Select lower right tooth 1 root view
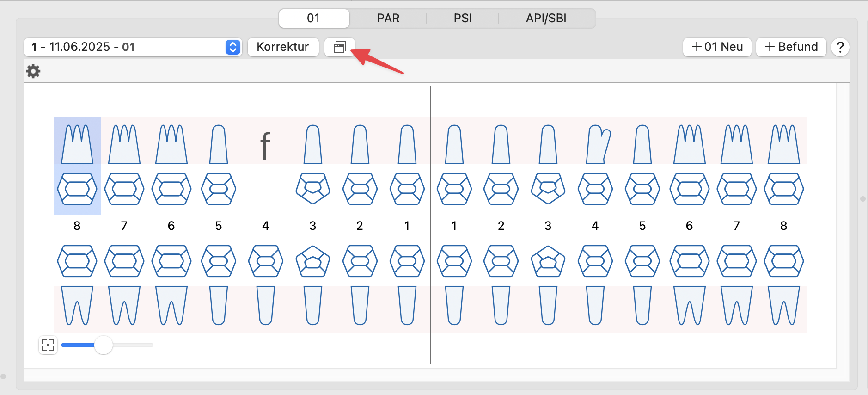The image size is (868, 395). coord(407,305)
